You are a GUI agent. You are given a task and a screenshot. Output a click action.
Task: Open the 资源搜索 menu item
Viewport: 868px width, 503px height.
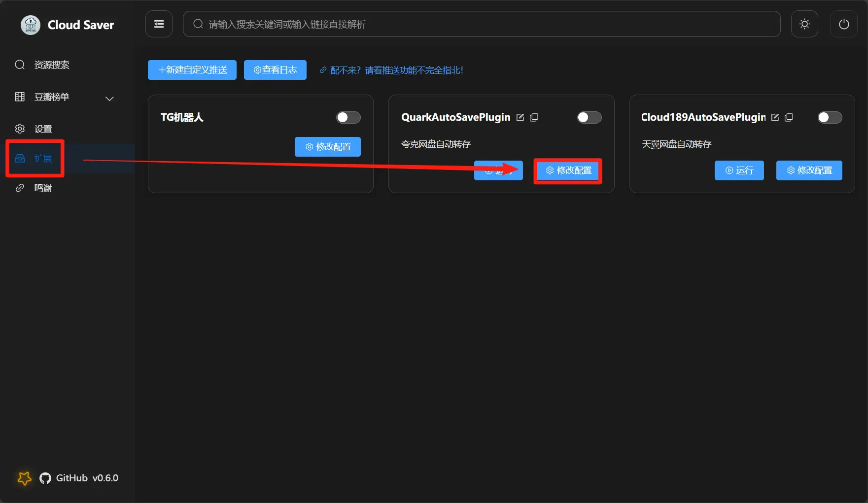click(51, 65)
